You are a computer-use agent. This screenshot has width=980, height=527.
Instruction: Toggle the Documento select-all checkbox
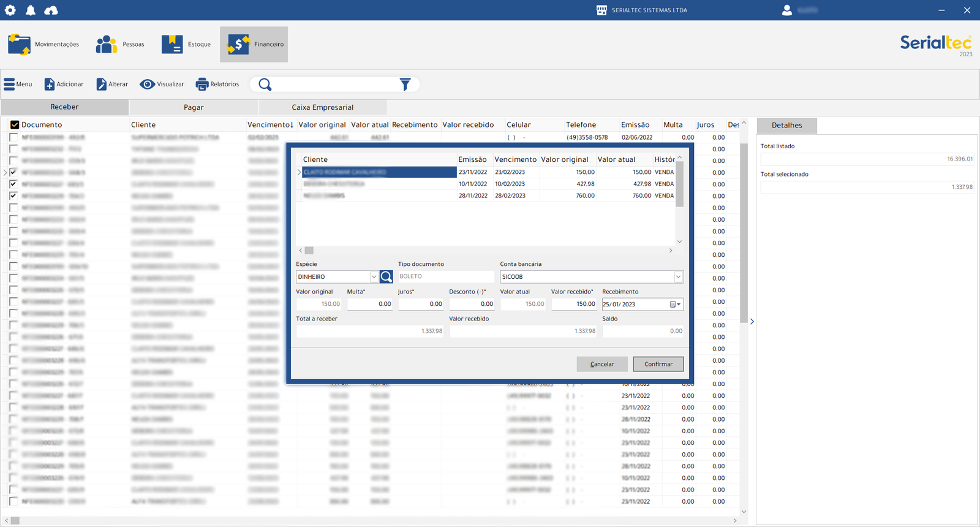point(15,125)
